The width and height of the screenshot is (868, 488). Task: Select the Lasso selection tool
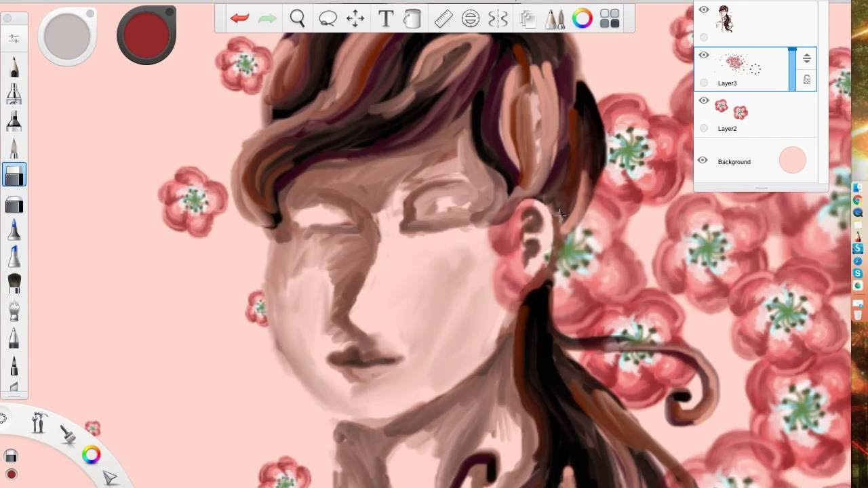328,19
